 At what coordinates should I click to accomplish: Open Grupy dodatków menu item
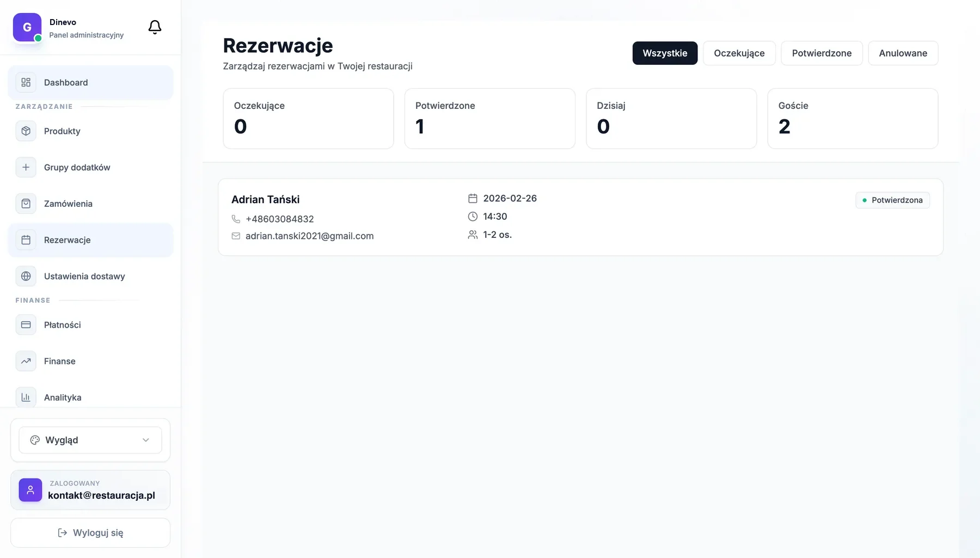90,167
